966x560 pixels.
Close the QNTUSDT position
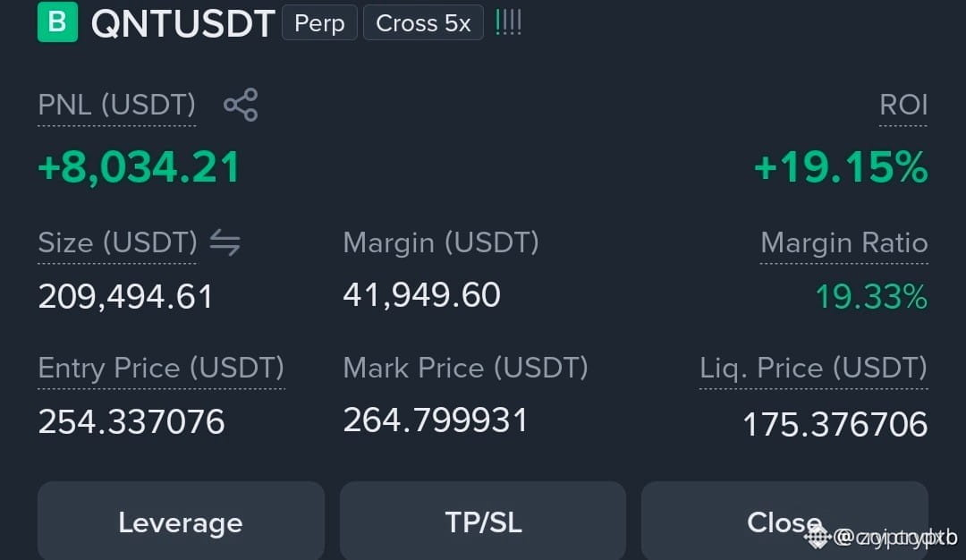tap(784, 522)
